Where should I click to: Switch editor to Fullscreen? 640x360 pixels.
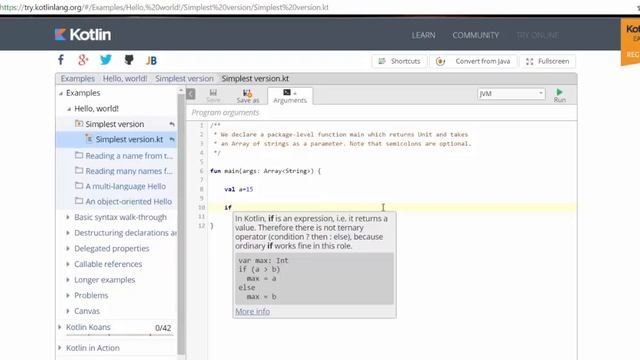click(547, 61)
